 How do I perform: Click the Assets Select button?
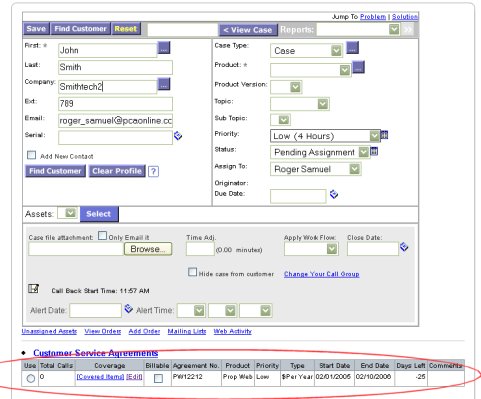coord(99,214)
